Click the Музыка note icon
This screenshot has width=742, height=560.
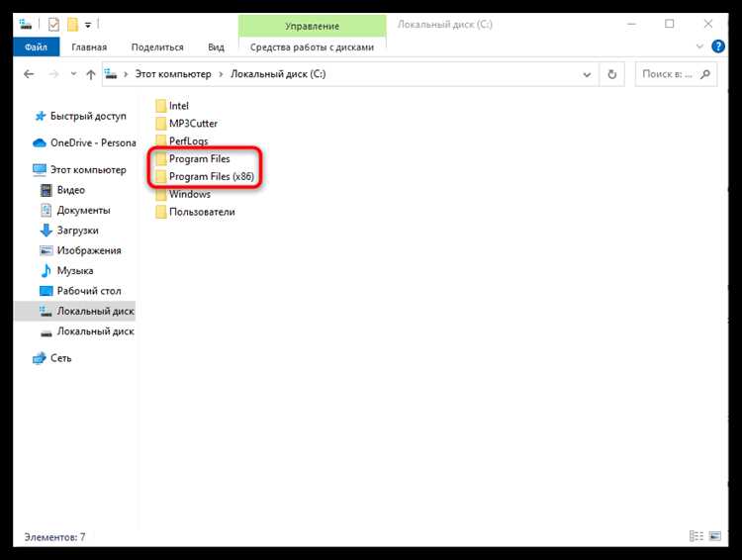(46, 271)
